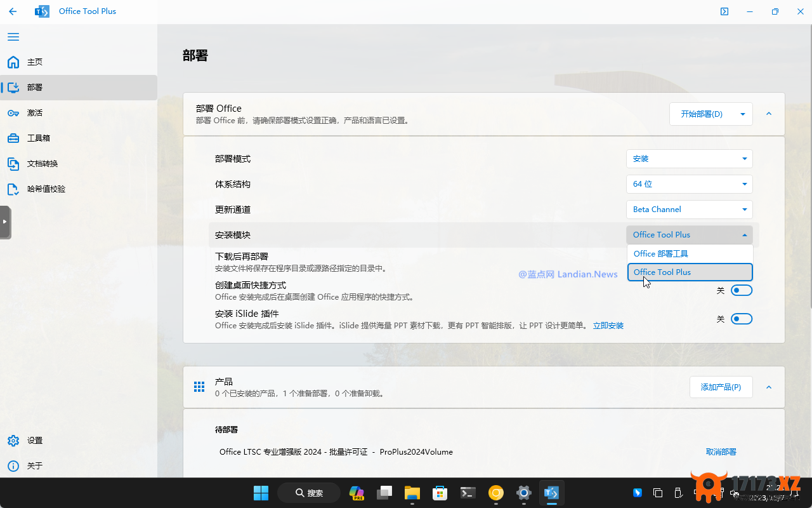812x508 pixels.
Task: Open Copilot preview from the taskbar
Action: (x=357, y=493)
